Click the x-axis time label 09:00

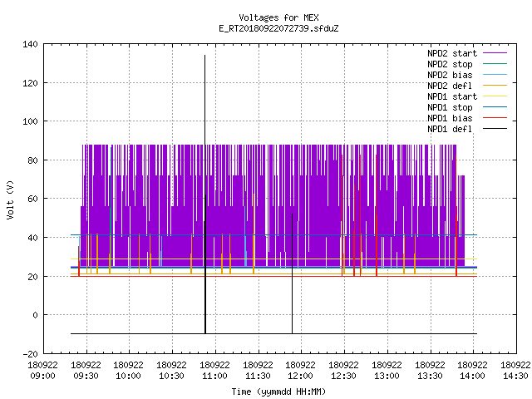[x=42, y=376]
